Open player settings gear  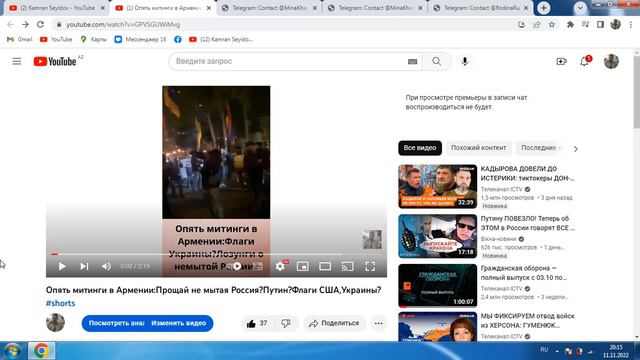point(280,266)
